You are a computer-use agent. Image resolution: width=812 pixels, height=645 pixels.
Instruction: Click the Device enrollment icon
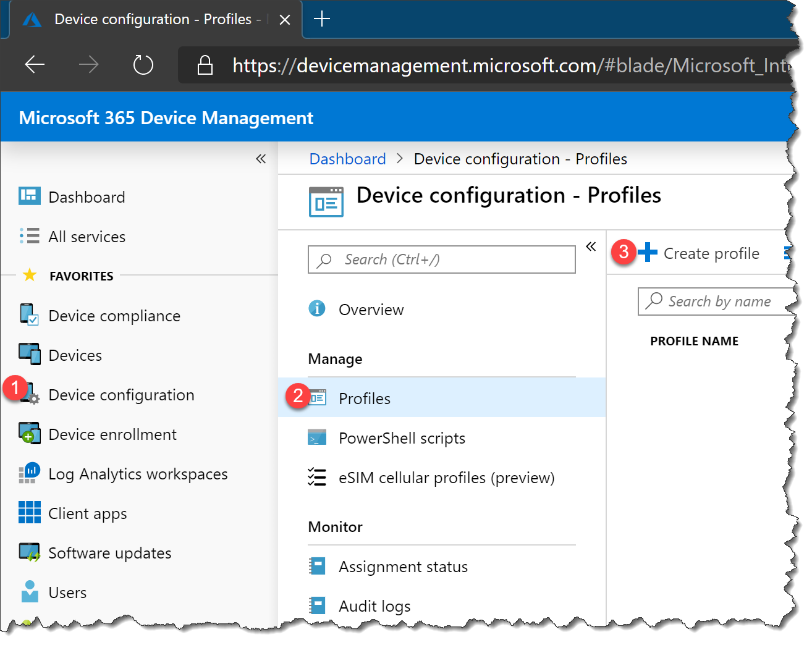click(29, 434)
